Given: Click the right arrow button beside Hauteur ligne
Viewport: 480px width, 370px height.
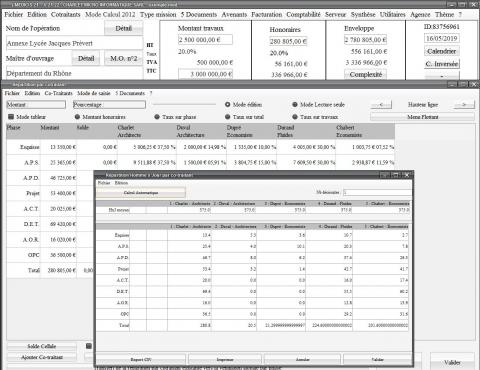Looking at the screenshot, I should coord(464,105).
